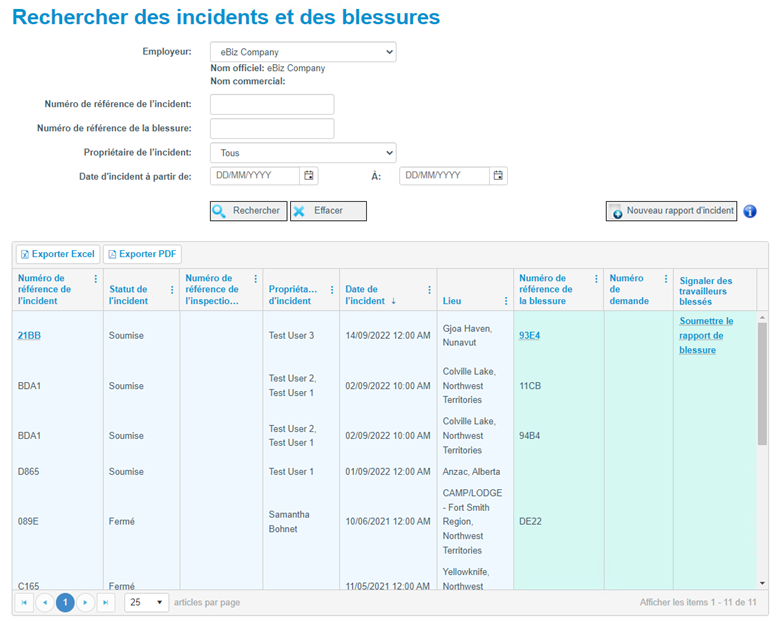
Task: Go to first page of results
Action: coord(24,603)
